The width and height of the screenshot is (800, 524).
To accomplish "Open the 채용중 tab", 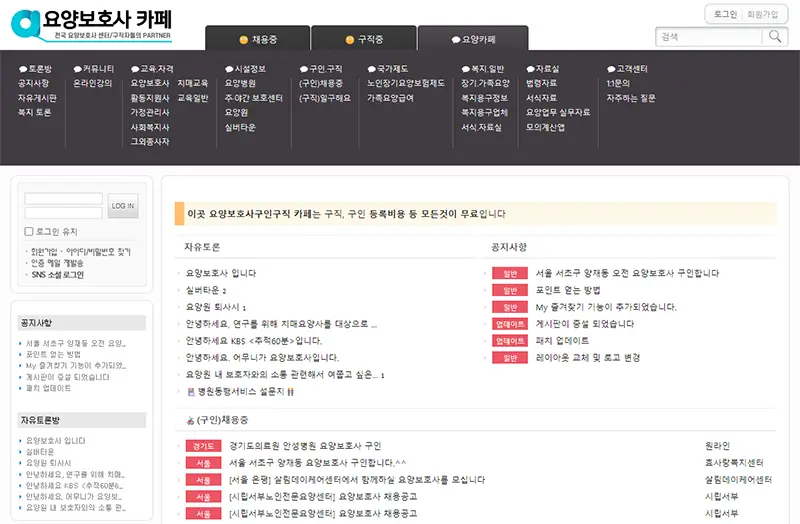I will 258,39.
